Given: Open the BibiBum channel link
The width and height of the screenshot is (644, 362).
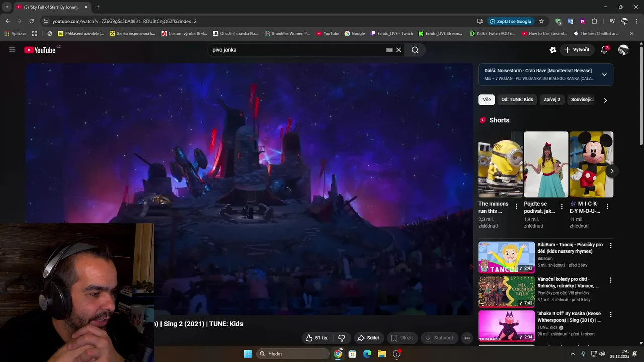Looking at the screenshot, I should click(545, 258).
